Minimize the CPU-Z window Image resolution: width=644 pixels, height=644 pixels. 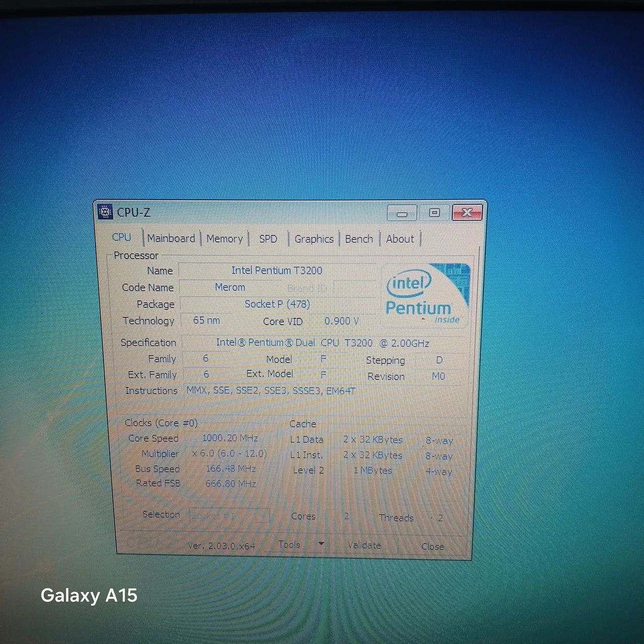[x=401, y=213]
